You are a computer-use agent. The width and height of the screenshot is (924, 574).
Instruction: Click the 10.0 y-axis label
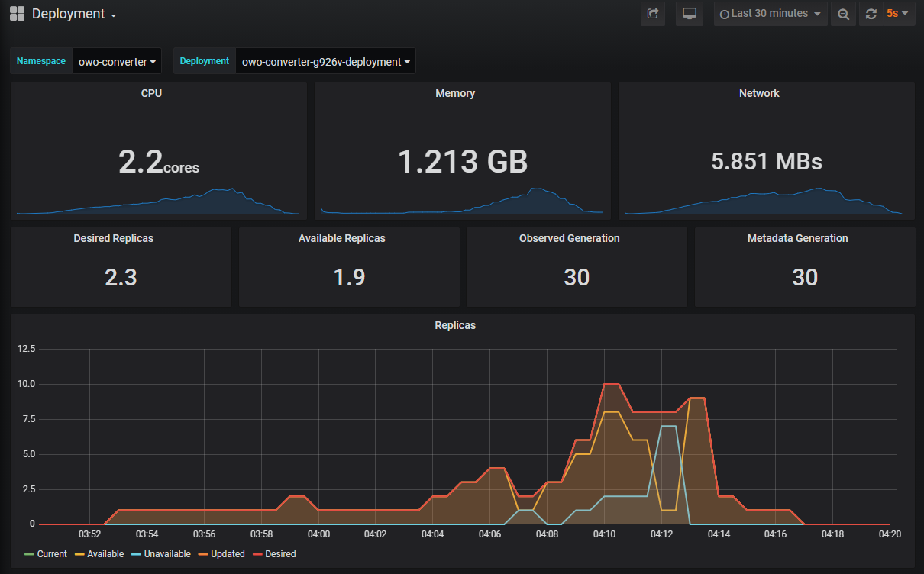point(27,384)
